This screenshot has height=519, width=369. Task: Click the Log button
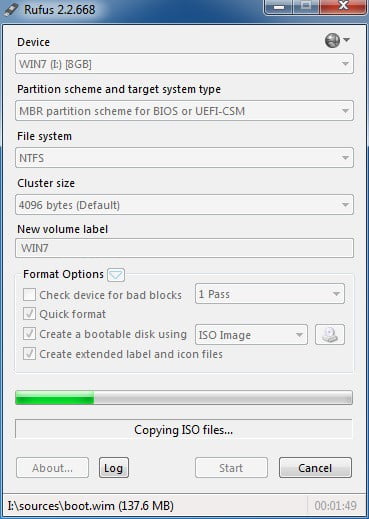pyautogui.click(x=114, y=468)
